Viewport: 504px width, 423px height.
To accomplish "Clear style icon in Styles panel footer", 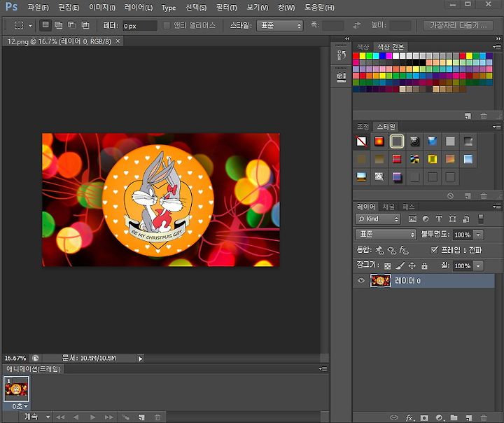I will (450, 195).
